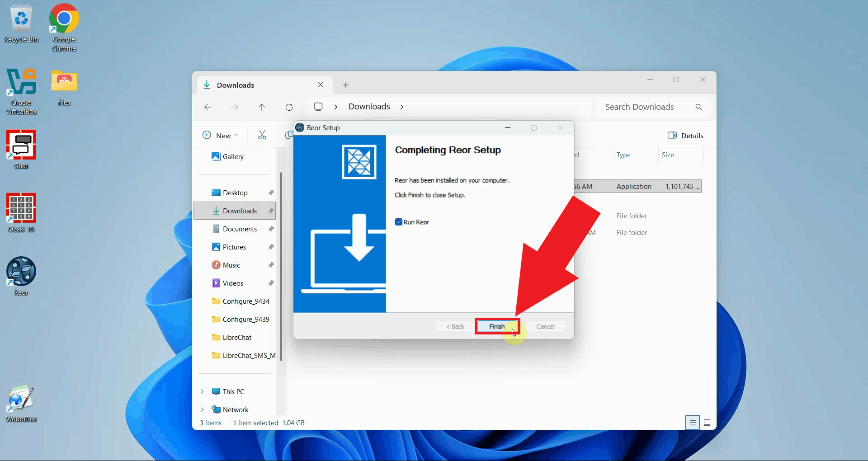Expand the Network tree node

[202, 410]
